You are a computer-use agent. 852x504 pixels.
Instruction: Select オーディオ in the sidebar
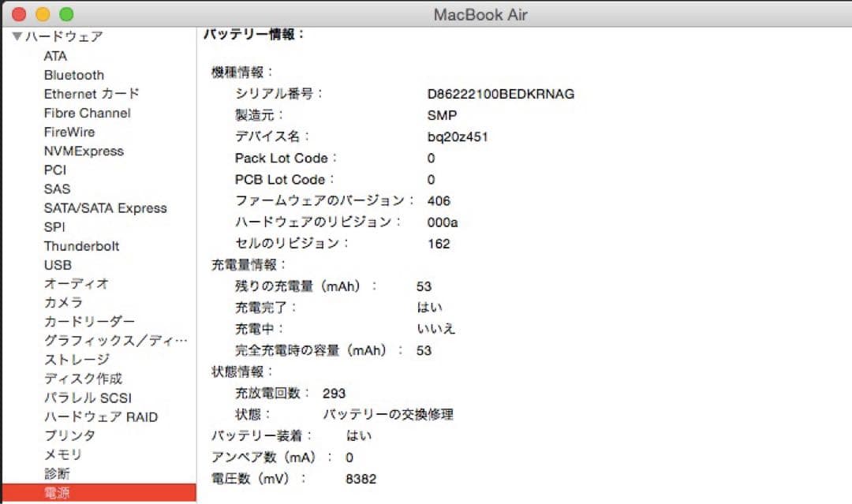[x=76, y=283]
